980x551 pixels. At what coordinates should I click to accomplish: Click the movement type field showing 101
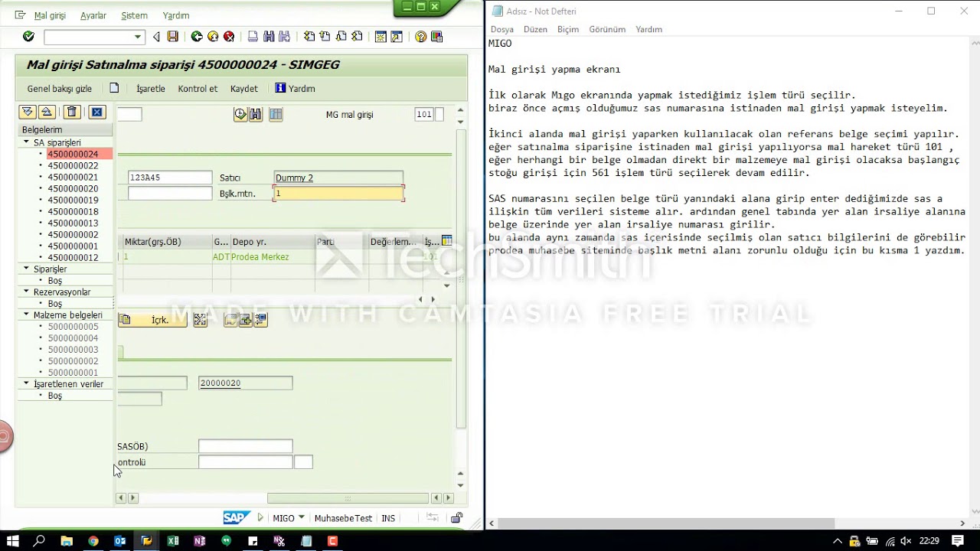point(423,115)
